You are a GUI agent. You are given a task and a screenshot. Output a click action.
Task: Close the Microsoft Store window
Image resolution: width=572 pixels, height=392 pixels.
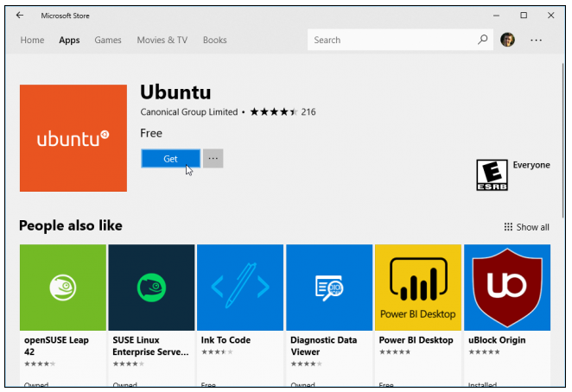tap(551, 16)
